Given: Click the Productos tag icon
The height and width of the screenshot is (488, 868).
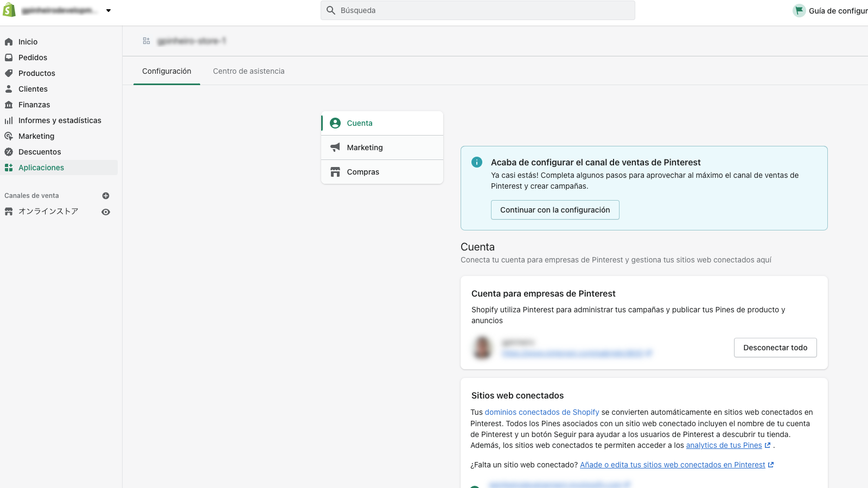Looking at the screenshot, I should coord(9,73).
